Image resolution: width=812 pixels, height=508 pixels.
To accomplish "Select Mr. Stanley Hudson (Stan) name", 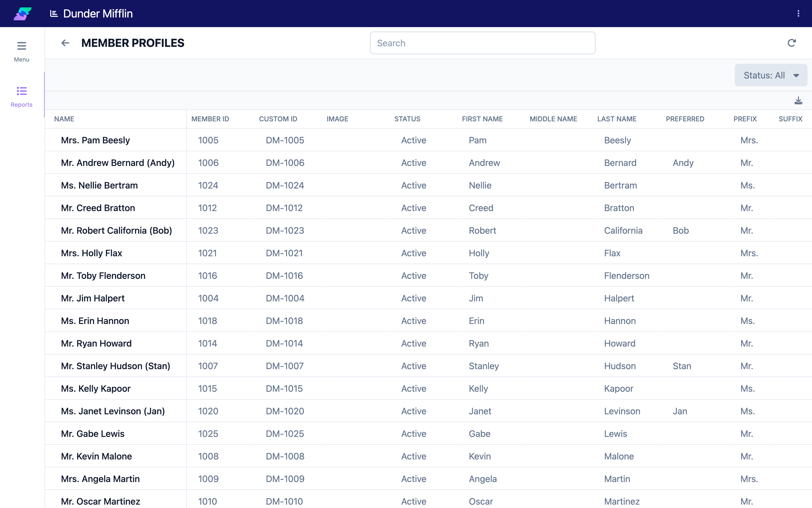I will pyautogui.click(x=115, y=366).
